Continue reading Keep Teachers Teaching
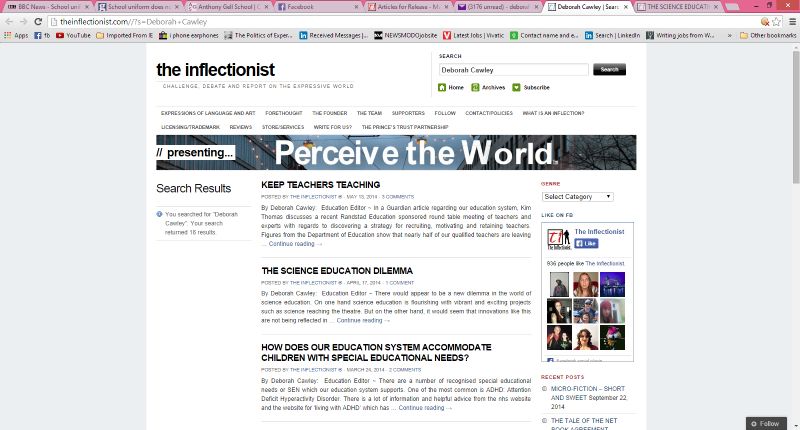 (x=295, y=244)
